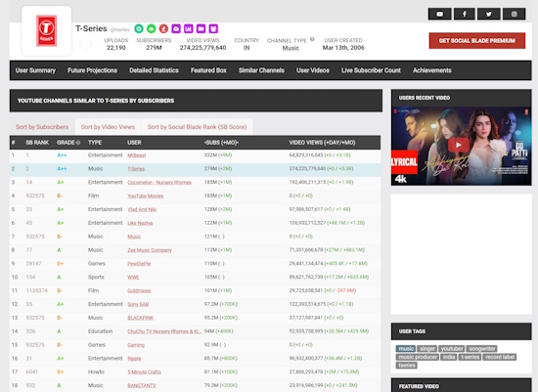Click the last purple square badge icon
538x392 pixels.
(213, 28)
